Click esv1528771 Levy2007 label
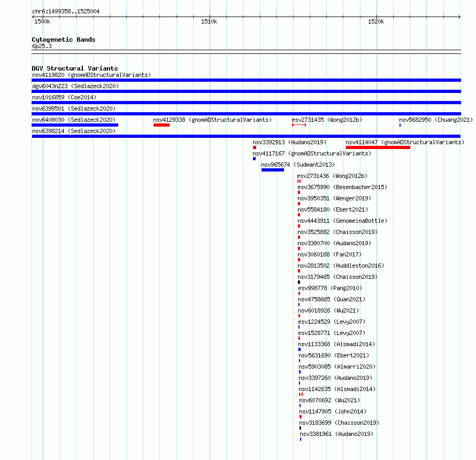The width and height of the screenshot is (476, 460). [x=332, y=333]
